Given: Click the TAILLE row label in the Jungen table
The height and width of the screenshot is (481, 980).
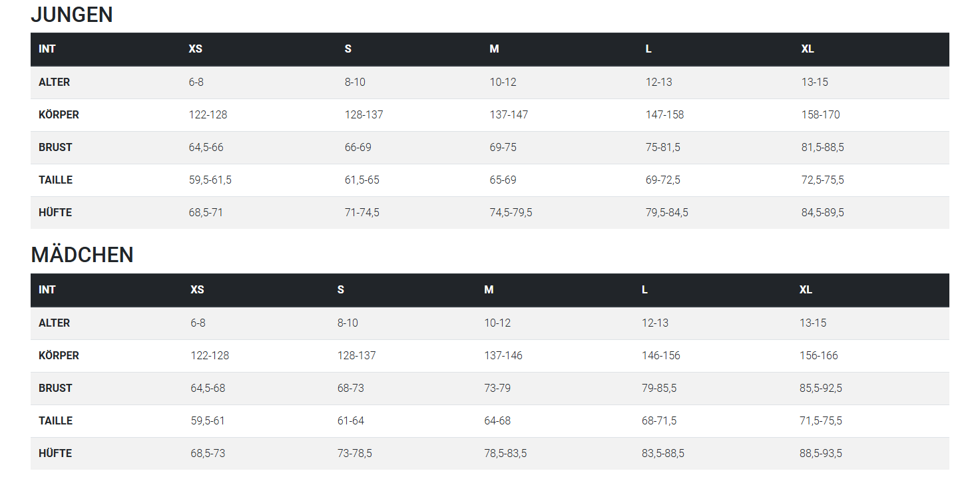Looking at the screenshot, I should click(x=55, y=180).
